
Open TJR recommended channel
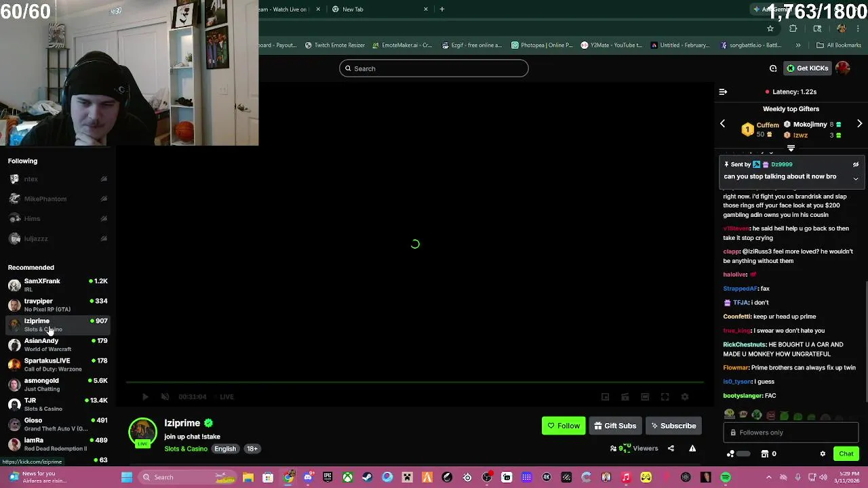coord(58,404)
